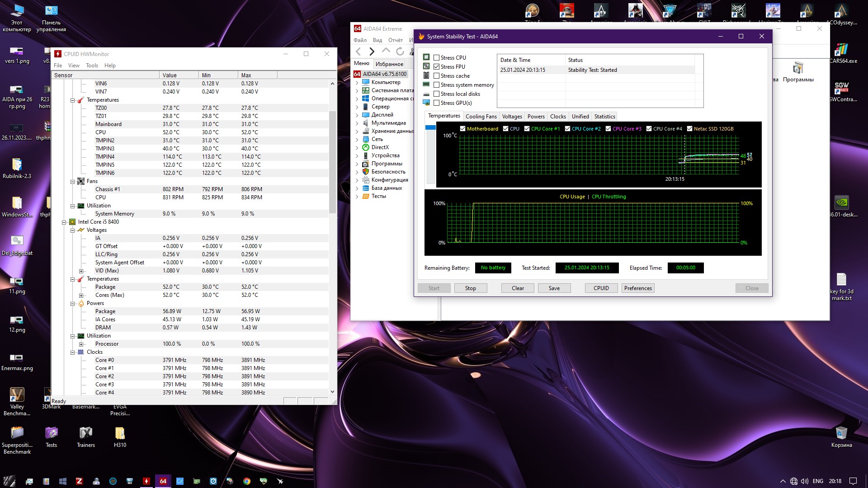This screenshot has height=488, width=868.
Task: Uncheck the Stress FPU checkbox
Action: coord(437,67)
